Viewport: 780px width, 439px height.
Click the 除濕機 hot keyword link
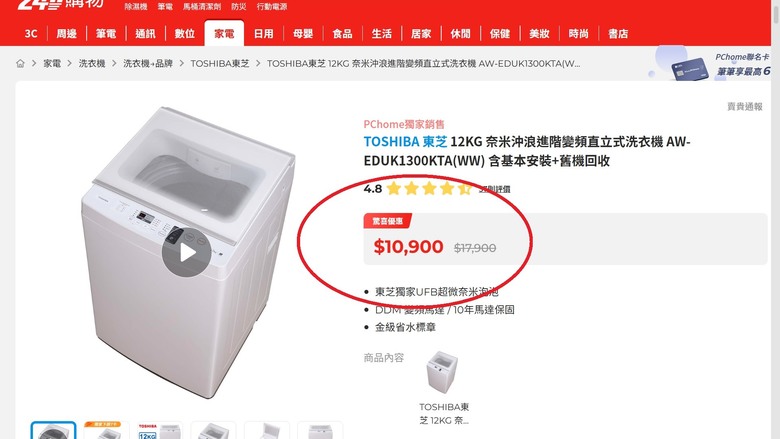tap(136, 6)
